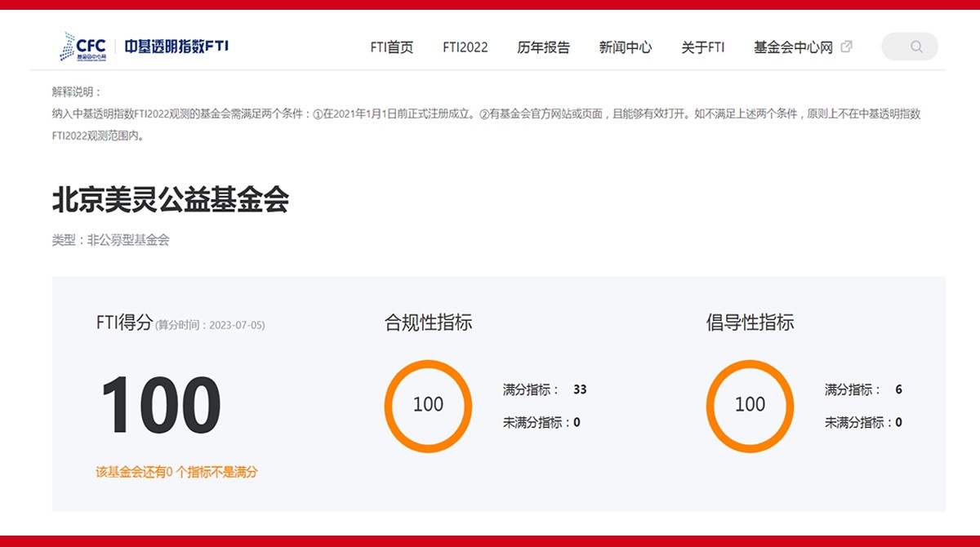Screen dimensions: 980x547
Task: Click 满分指标 value 33
Action: [580, 389]
